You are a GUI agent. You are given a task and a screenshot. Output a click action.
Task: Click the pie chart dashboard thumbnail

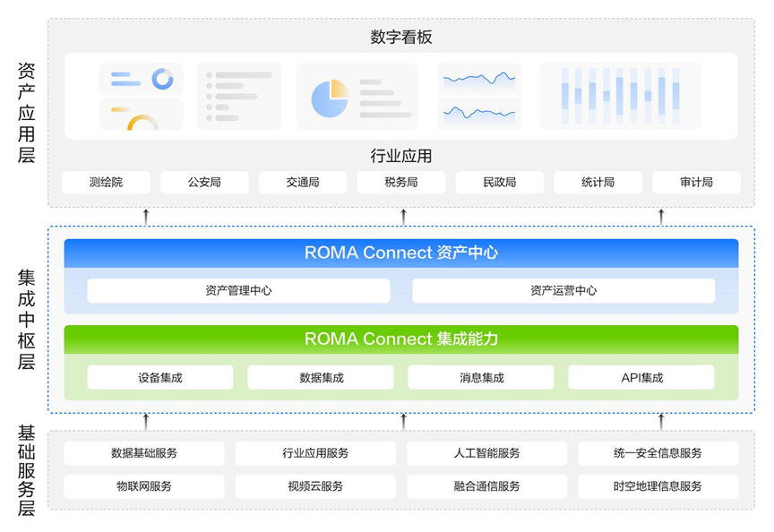coord(357,97)
